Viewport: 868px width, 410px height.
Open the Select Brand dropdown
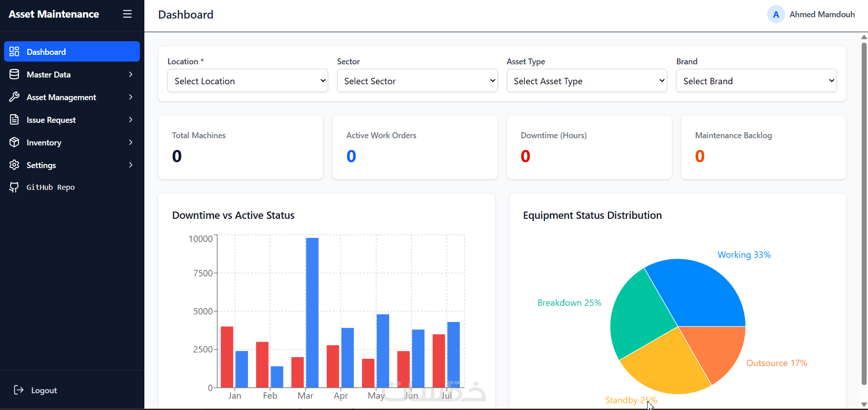tap(756, 81)
